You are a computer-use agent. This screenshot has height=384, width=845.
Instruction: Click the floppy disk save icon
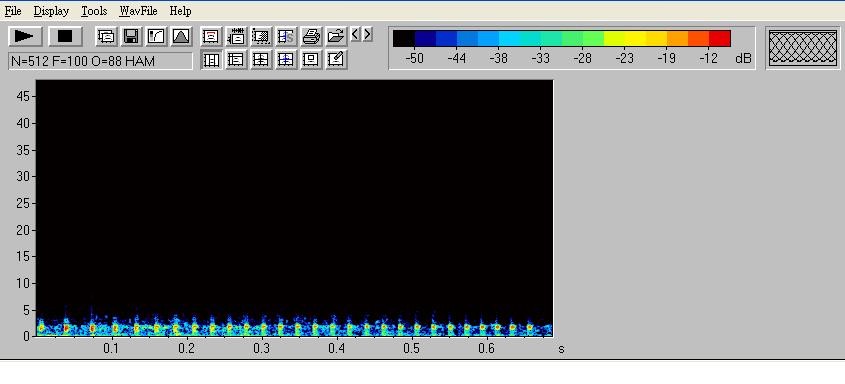point(131,36)
